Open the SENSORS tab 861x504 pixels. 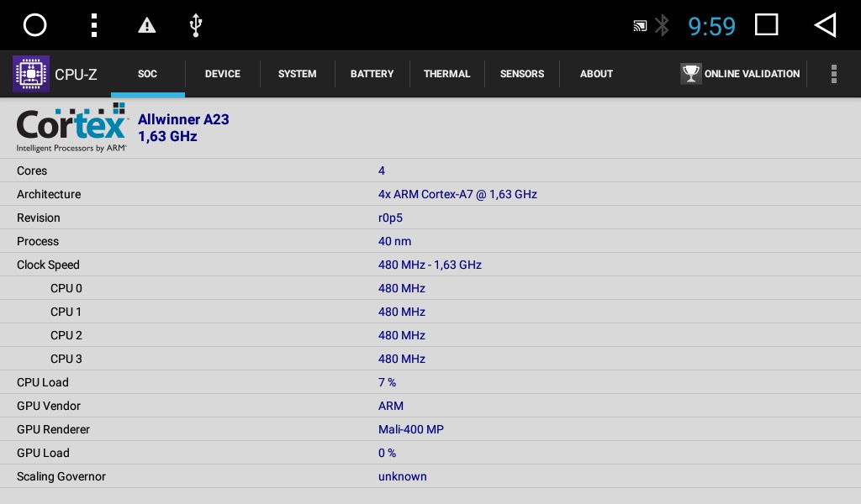pos(522,73)
